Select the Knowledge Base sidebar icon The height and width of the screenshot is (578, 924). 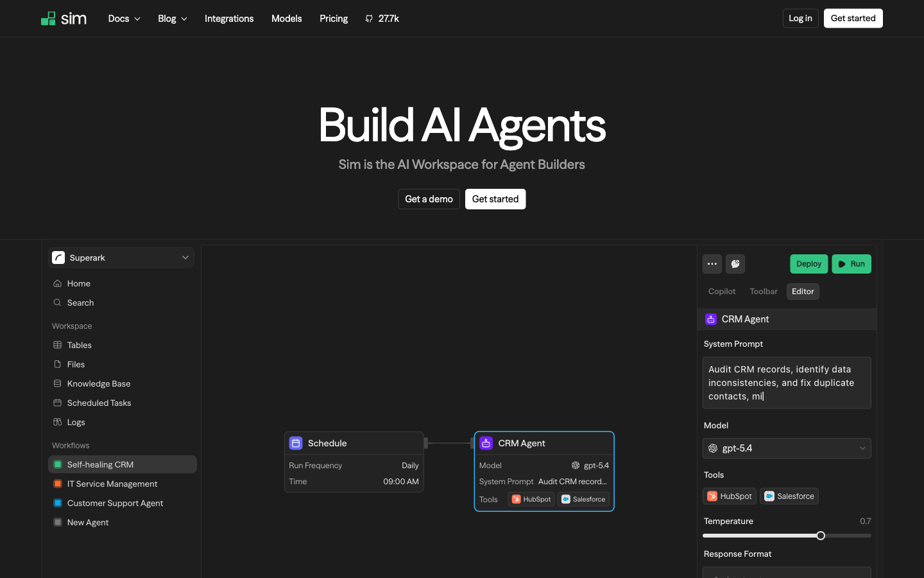coord(58,383)
